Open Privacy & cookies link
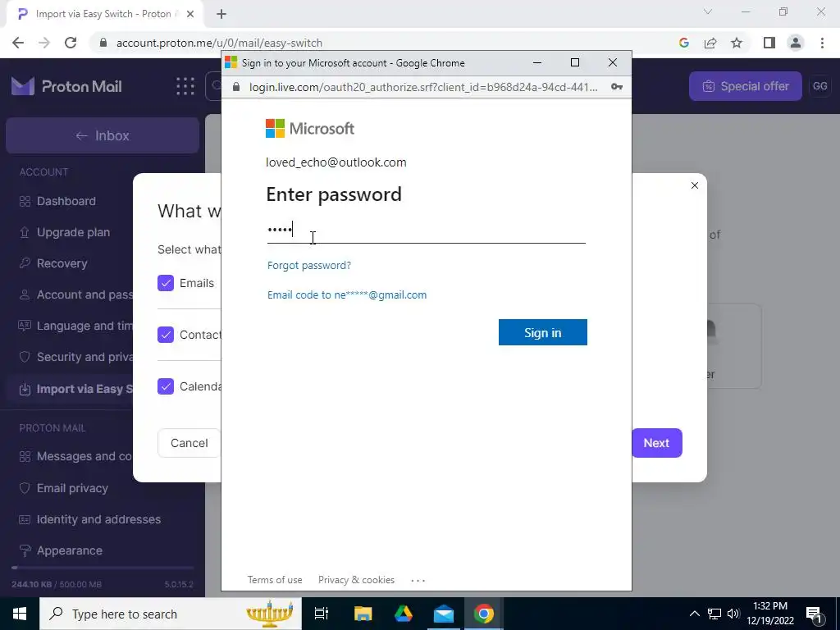 click(356, 580)
